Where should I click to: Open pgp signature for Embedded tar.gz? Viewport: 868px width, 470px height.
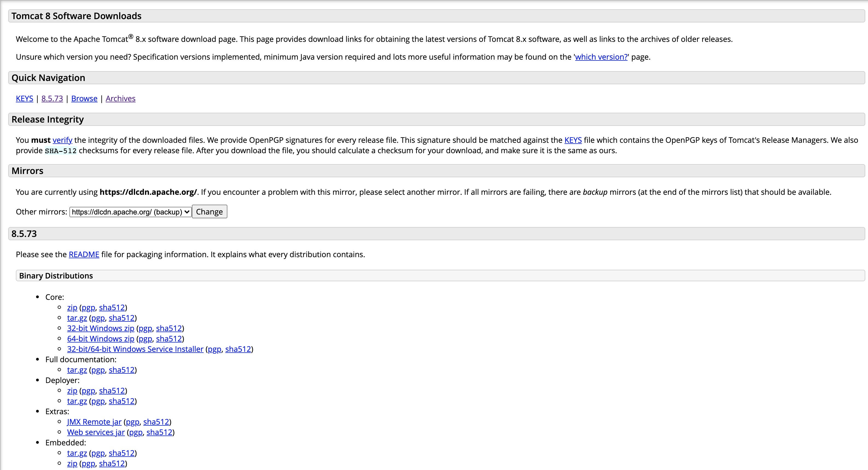pos(98,453)
